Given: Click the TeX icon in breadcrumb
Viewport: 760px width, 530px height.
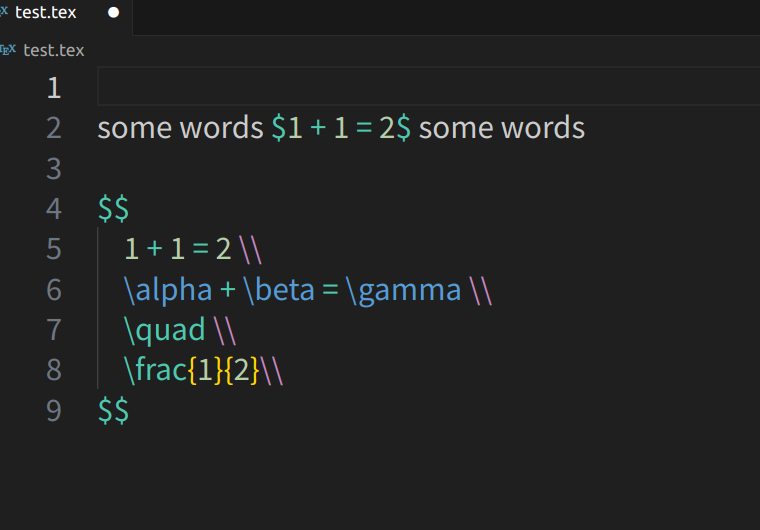Looking at the screenshot, I should click(8, 49).
